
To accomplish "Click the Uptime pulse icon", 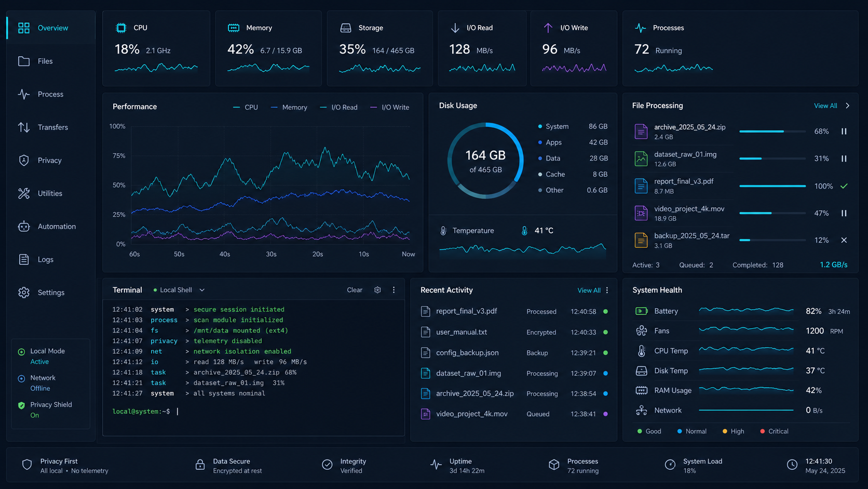I will [436, 465].
